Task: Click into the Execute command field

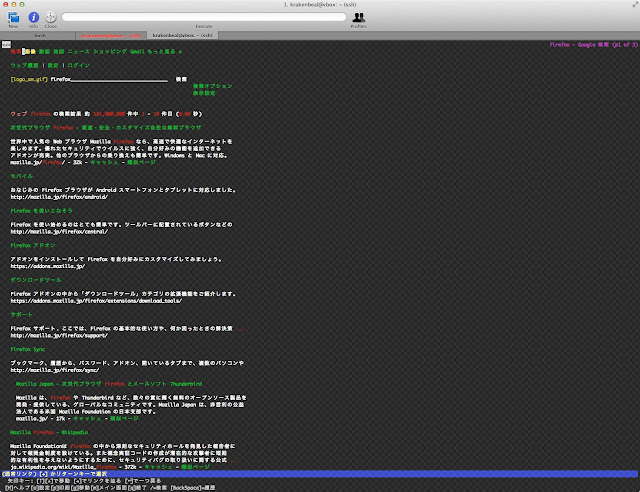Action: [x=204, y=17]
